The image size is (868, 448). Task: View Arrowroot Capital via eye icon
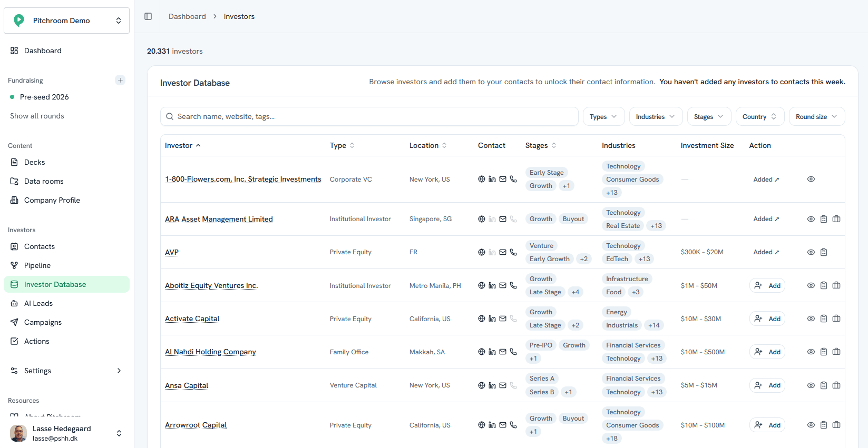tap(811, 425)
